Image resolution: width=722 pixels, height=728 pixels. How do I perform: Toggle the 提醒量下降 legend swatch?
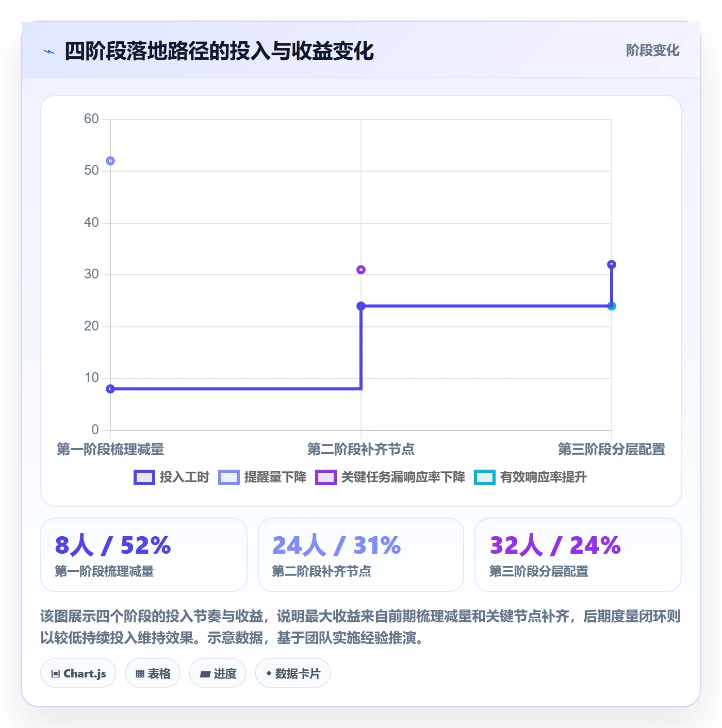[x=229, y=477]
